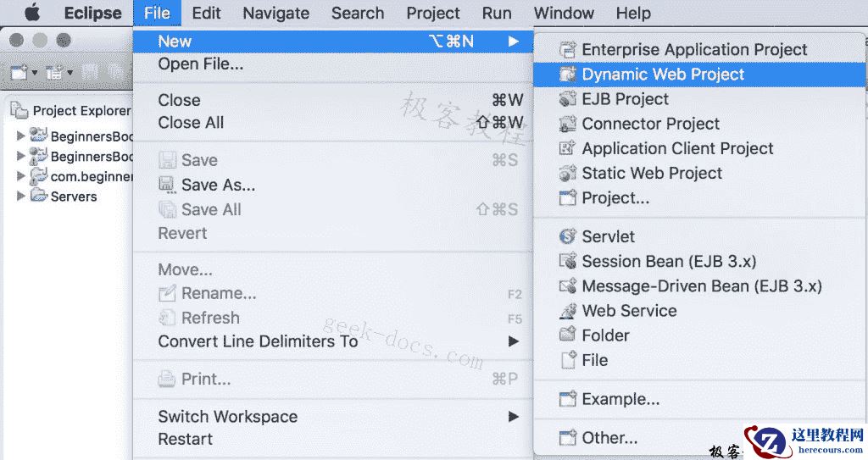Click the Web Service icon
The image size is (868, 460).
coord(567,311)
